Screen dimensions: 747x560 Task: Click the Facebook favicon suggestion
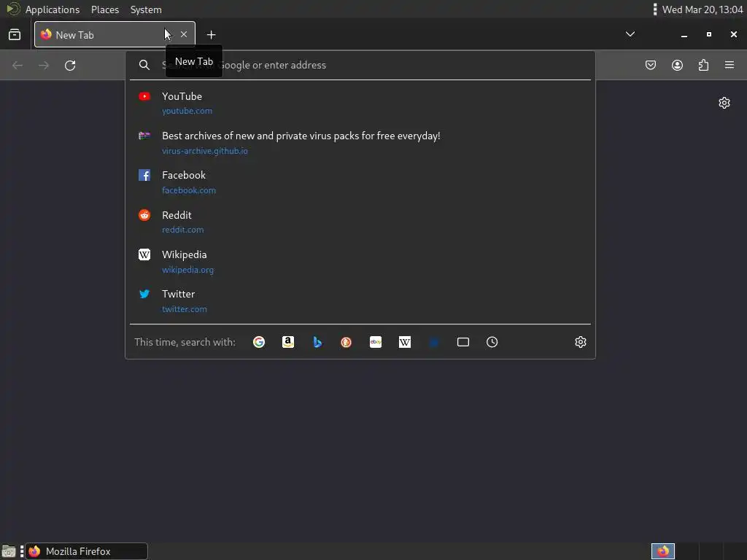click(144, 175)
